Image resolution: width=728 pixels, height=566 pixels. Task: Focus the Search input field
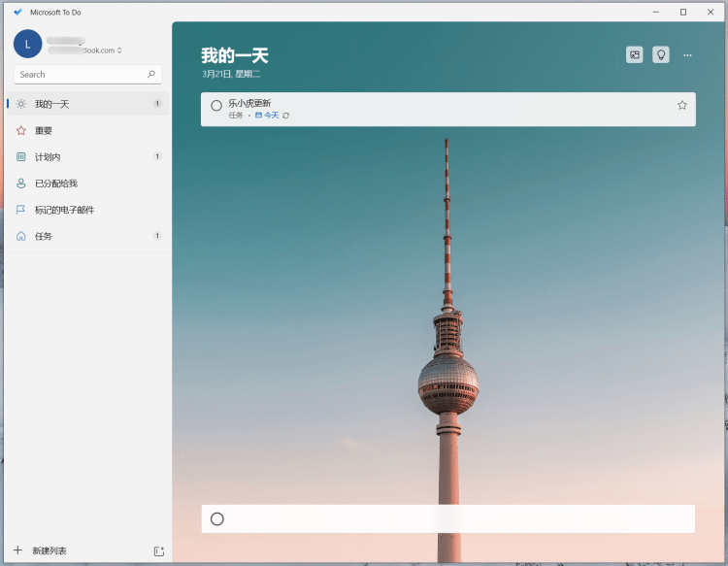pos(87,75)
